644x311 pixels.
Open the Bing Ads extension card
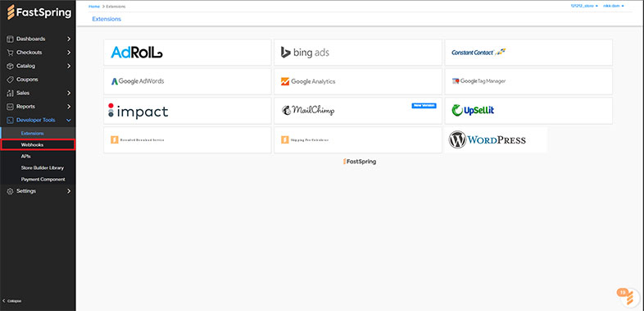coord(358,53)
